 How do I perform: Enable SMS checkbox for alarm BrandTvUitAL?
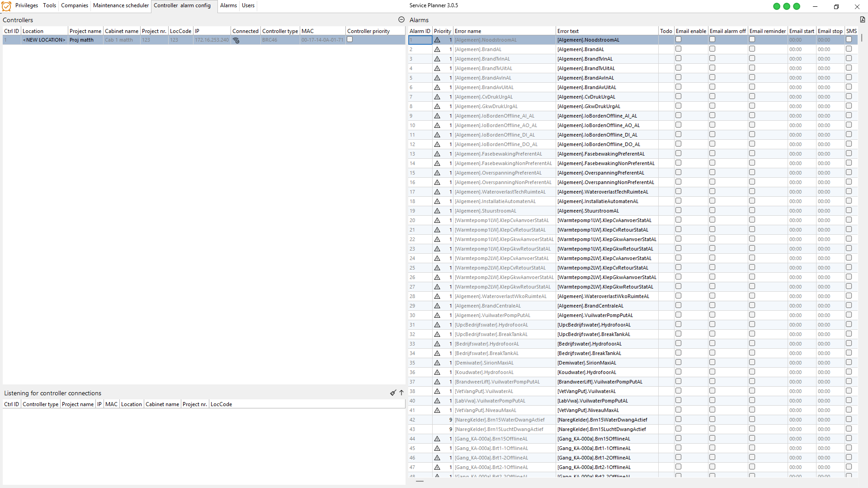849,68
